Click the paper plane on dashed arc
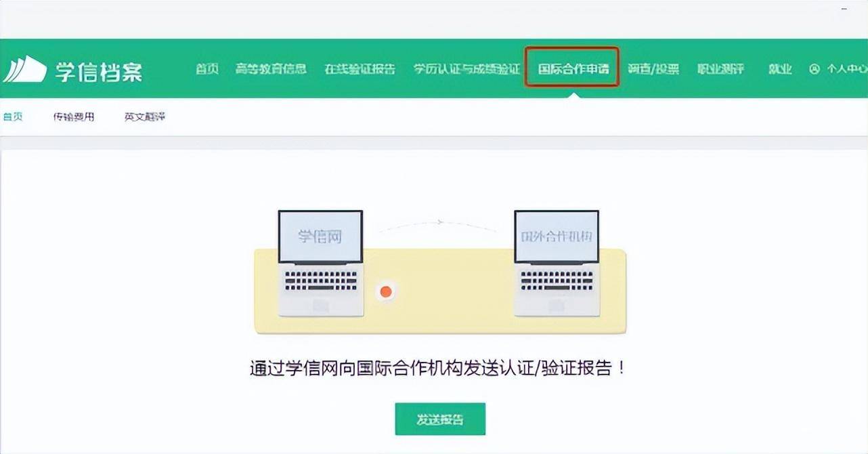Image resolution: width=868 pixels, height=454 pixels. (x=440, y=222)
